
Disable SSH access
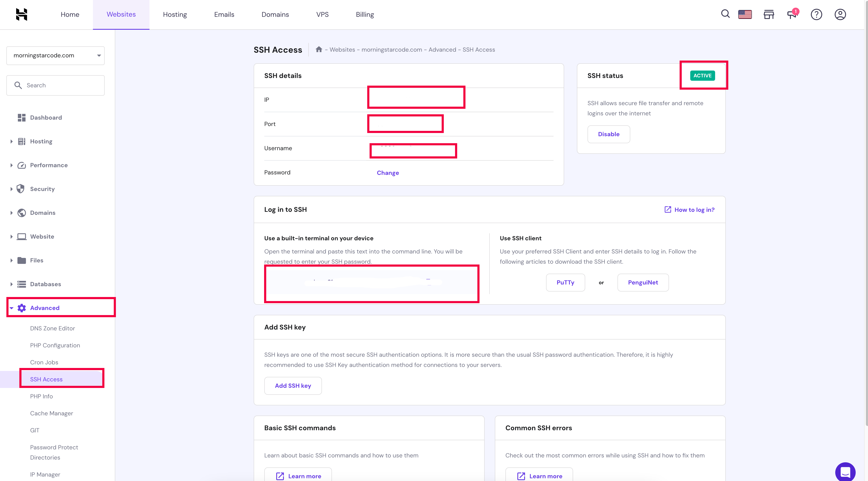(609, 134)
